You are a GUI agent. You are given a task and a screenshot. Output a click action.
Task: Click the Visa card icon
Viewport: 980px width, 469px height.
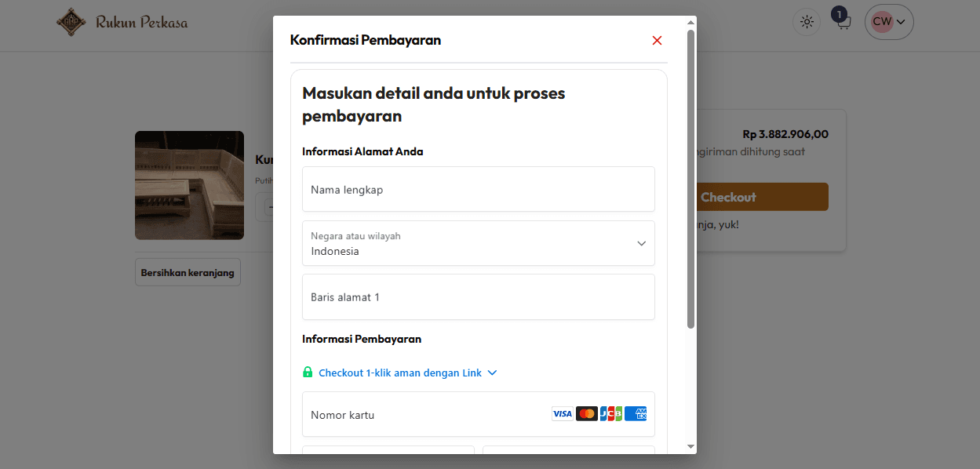[563, 414]
